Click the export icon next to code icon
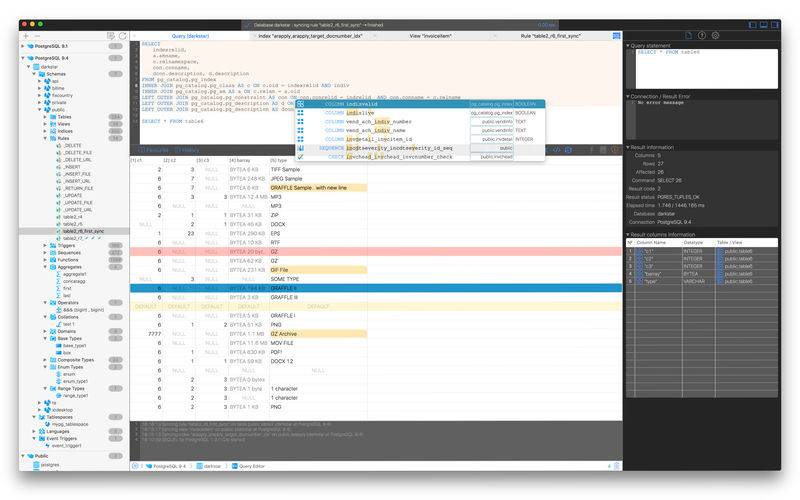800x500 pixels. click(568, 150)
